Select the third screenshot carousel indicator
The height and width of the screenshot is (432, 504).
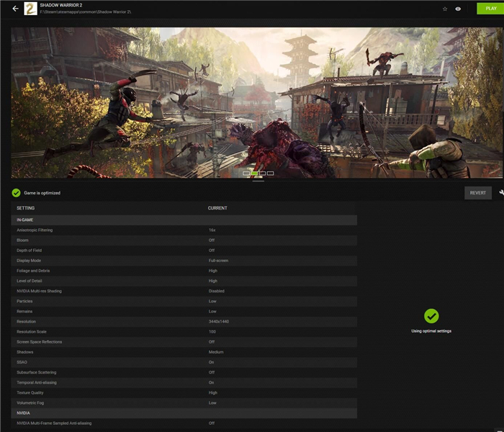click(x=262, y=174)
